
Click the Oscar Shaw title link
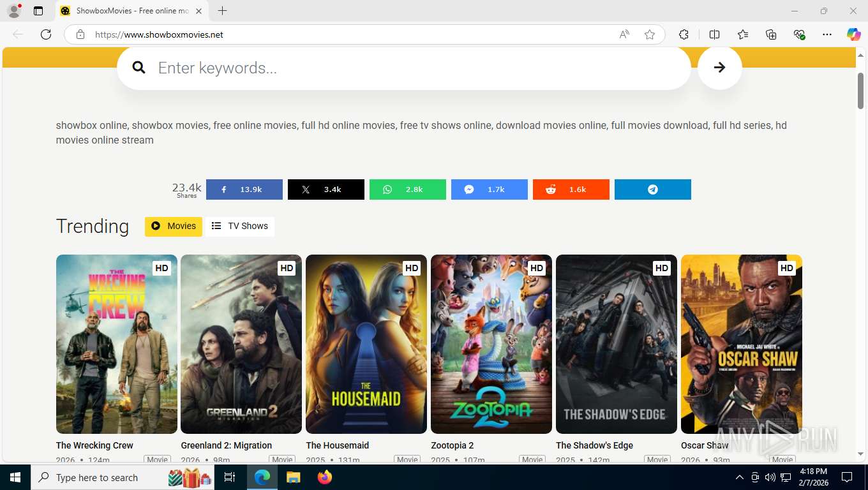point(705,445)
